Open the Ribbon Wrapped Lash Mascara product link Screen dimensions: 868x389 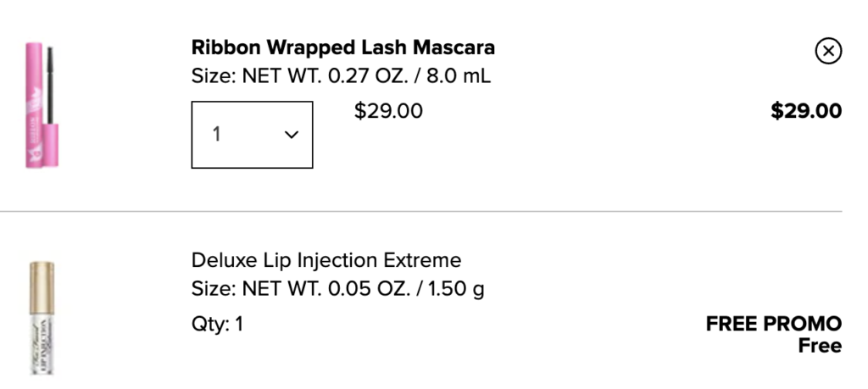pos(342,47)
